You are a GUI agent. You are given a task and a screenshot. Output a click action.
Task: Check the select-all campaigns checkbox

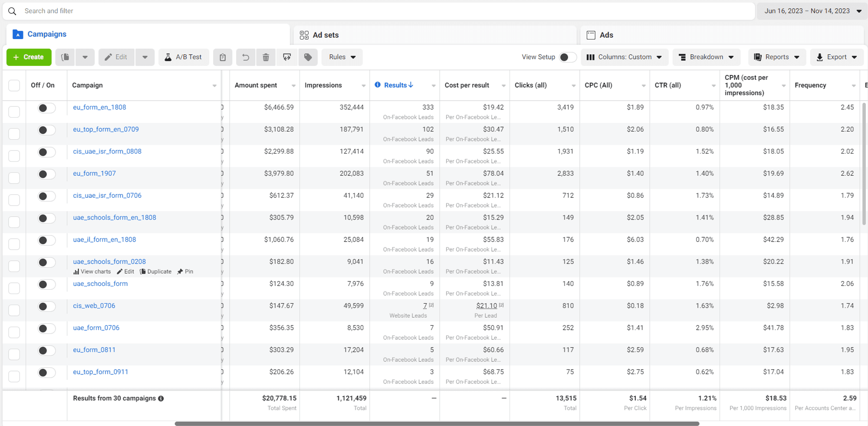(x=14, y=85)
